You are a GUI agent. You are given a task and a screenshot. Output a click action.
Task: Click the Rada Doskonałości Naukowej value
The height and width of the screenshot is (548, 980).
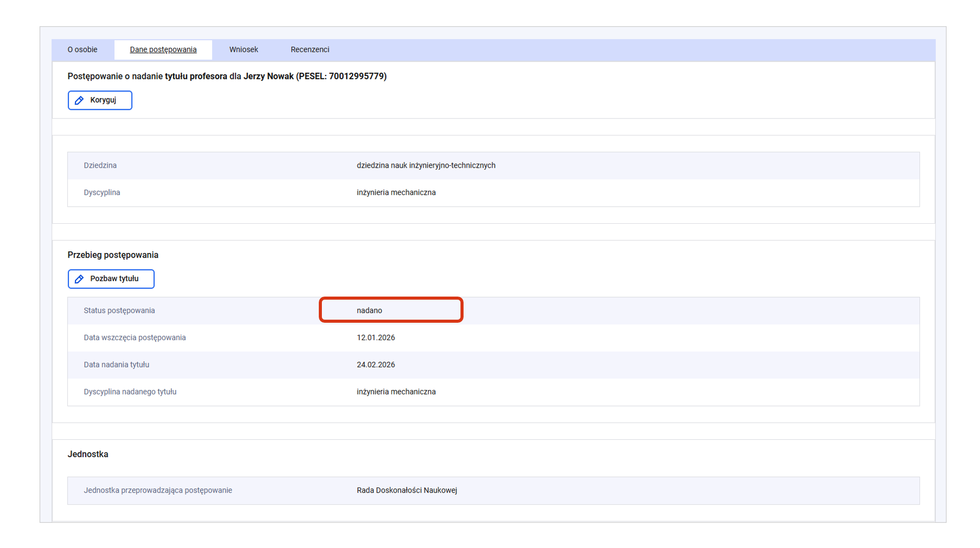tap(407, 491)
